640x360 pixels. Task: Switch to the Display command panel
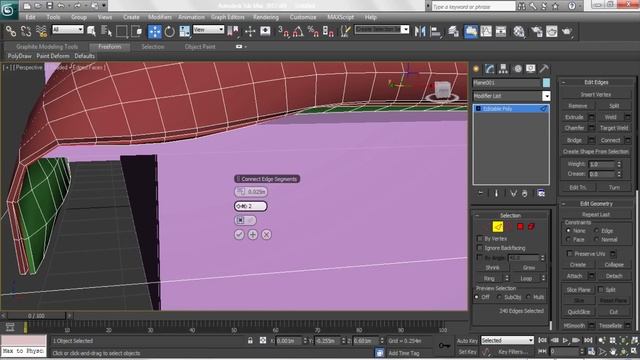[531, 69]
